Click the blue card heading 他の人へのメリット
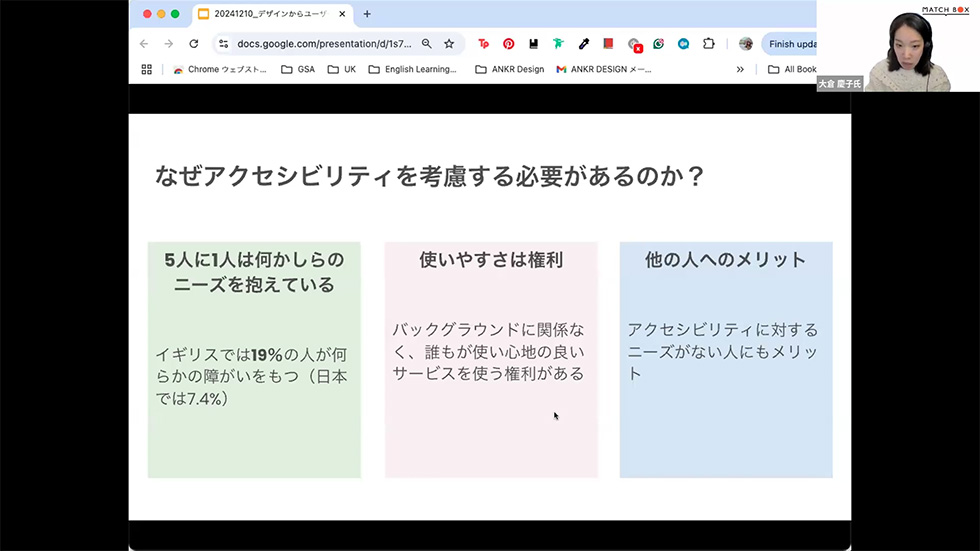Viewport: 980px width, 551px height. (x=726, y=259)
